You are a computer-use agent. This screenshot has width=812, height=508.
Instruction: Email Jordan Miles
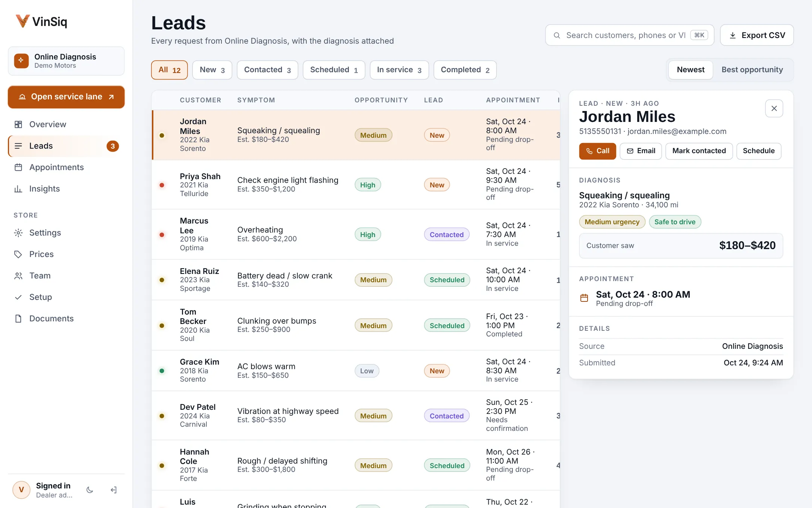click(641, 151)
